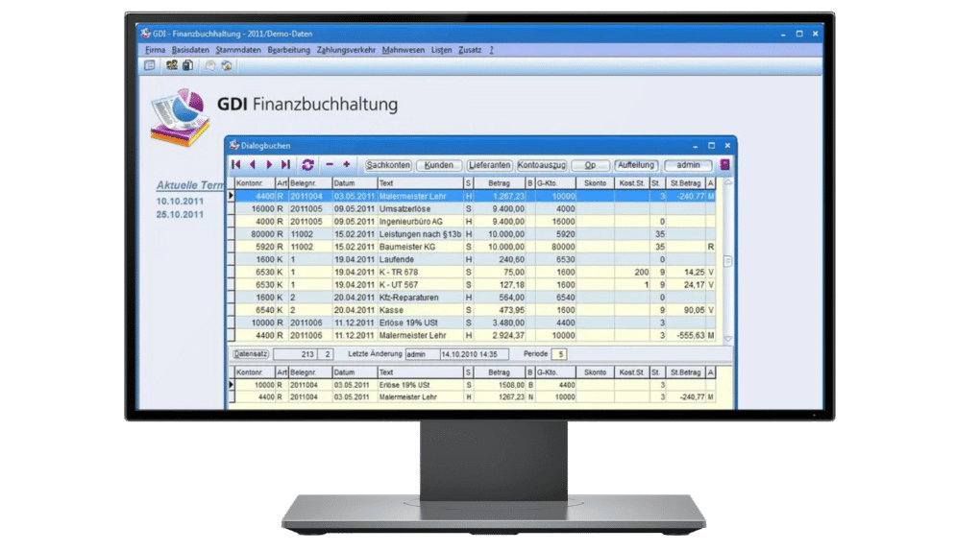Open the Firma menu
This screenshot has width=980, height=551.
pos(155,50)
